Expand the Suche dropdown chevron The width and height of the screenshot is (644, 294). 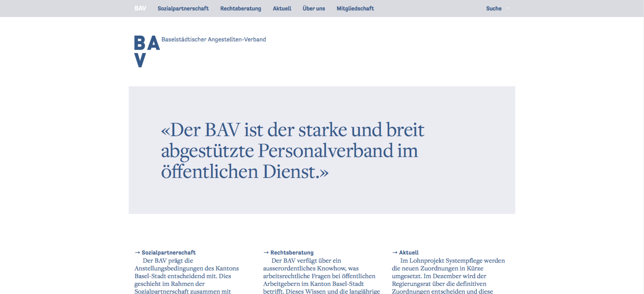coord(508,9)
